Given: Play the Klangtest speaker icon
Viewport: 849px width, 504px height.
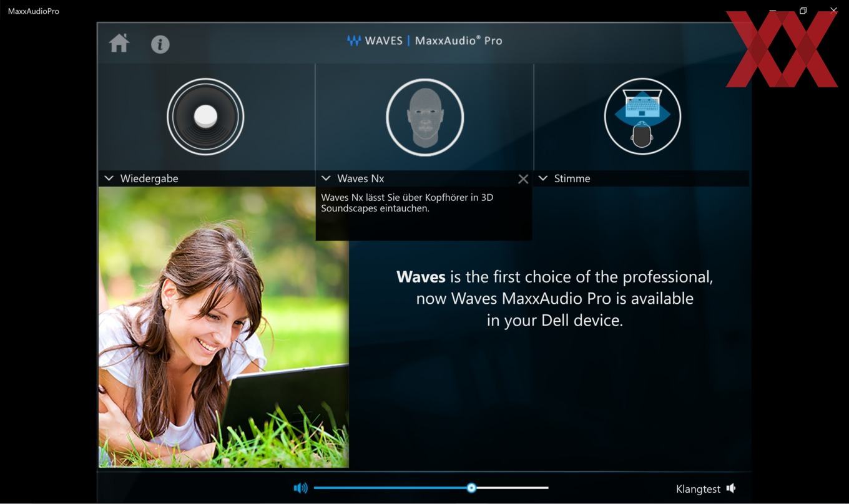Looking at the screenshot, I should pyautogui.click(x=731, y=488).
